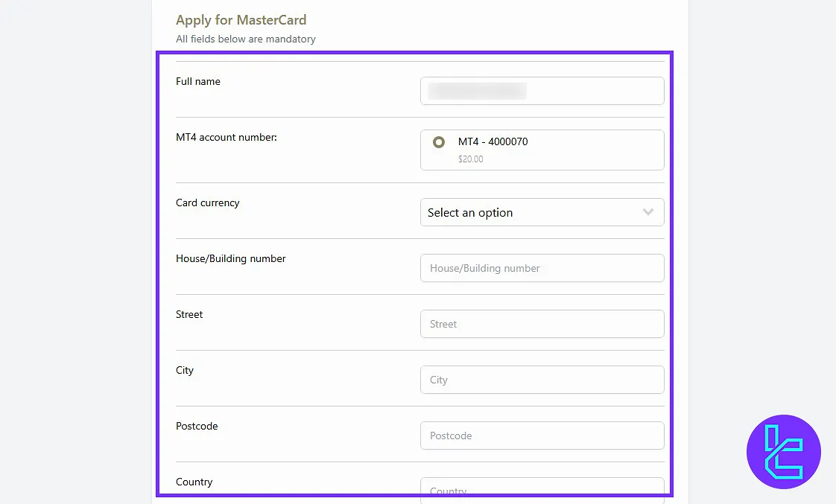Click into the Street input field
Image resolution: width=836 pixels, height=504 pixels.
[542, 324]
